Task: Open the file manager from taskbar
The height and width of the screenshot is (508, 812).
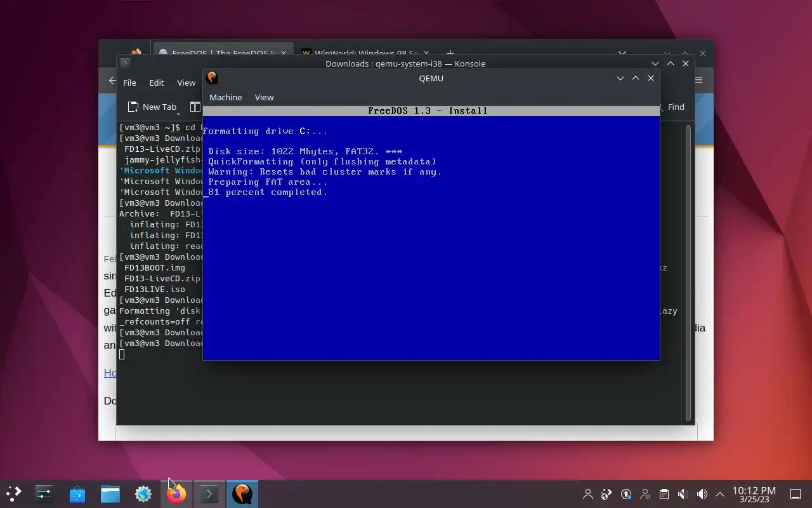Action: 110,493
